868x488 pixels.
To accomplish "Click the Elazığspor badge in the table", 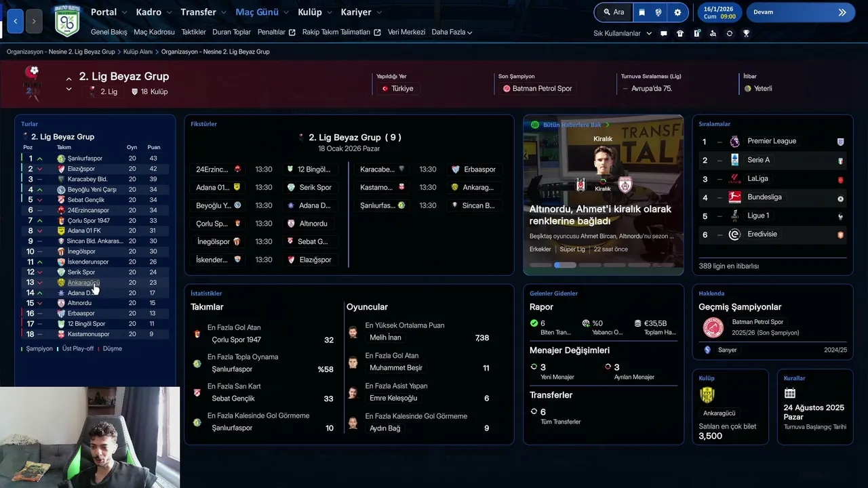I will coord(61,169).
